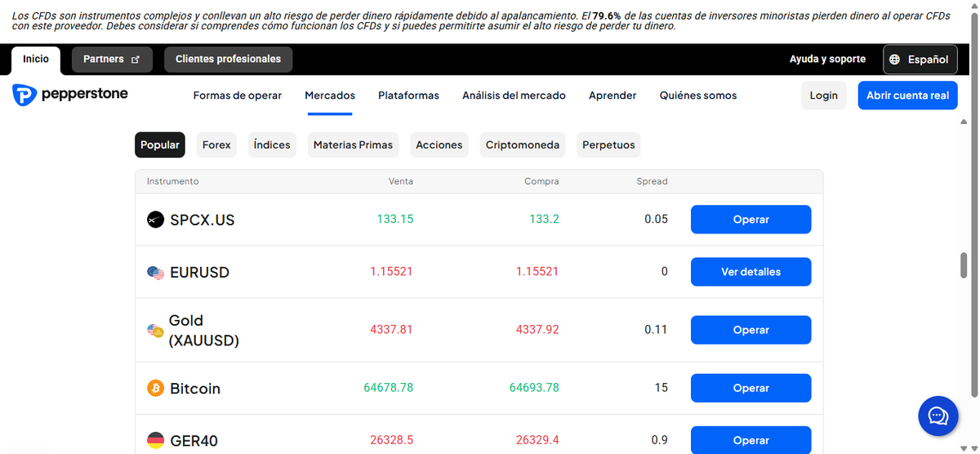Click the Instrumento column header
This screenshot has width=980, height=454.
tap(172, 181)
